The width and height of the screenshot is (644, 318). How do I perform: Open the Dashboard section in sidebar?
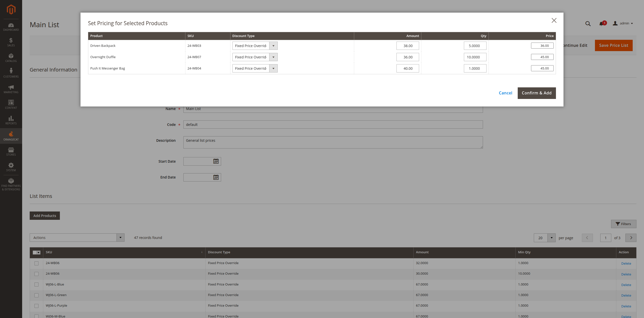pyautogui.click(x=11, y=27)
